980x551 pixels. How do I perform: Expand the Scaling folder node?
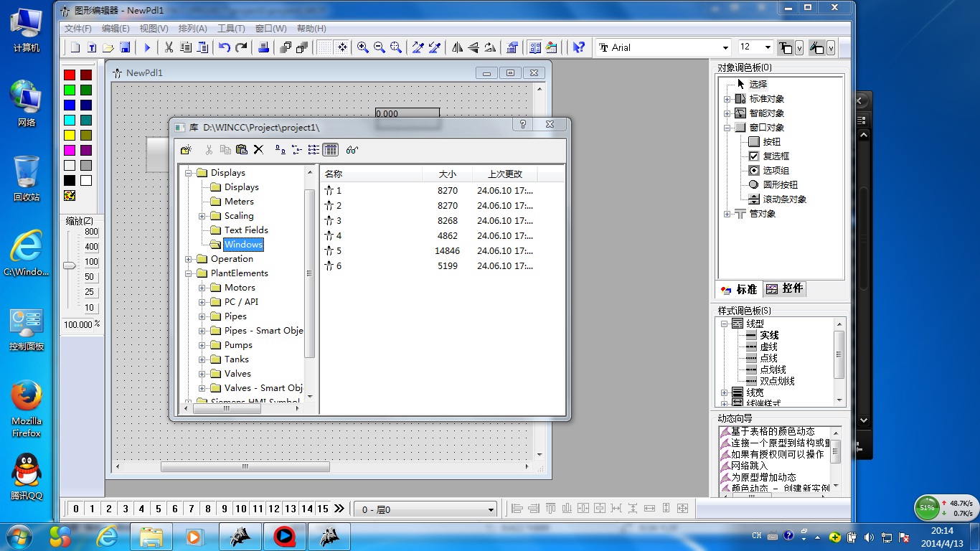click(202, 216)
